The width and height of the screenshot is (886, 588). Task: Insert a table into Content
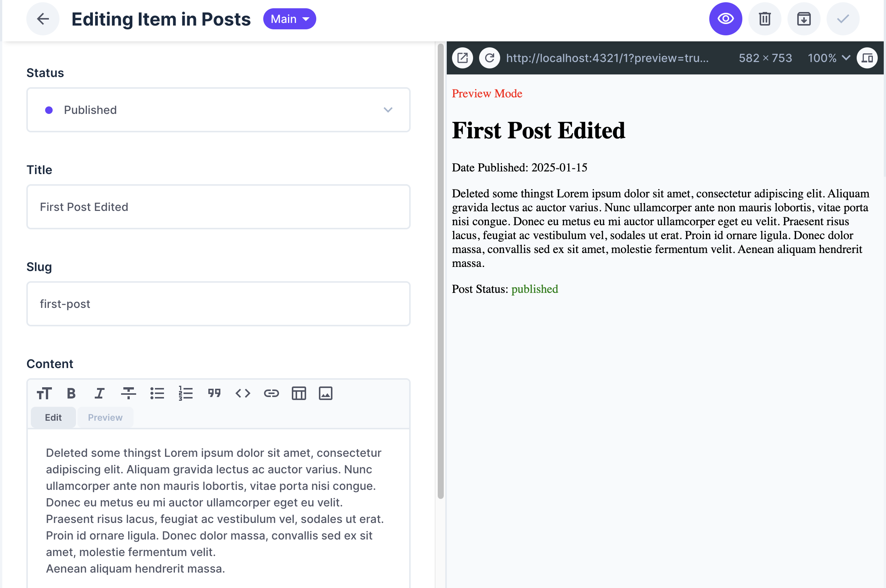coord(299,393)
